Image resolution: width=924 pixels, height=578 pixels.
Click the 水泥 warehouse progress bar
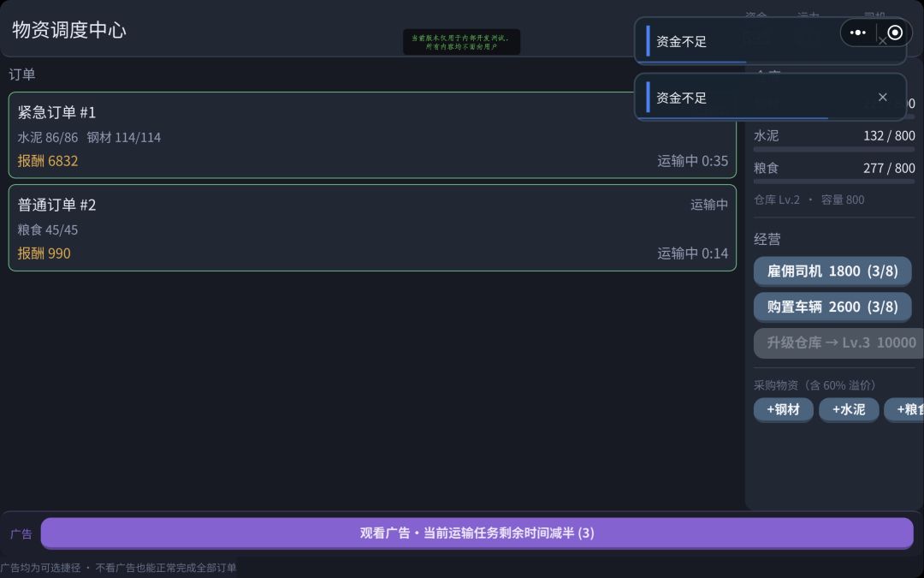point(834,149)
